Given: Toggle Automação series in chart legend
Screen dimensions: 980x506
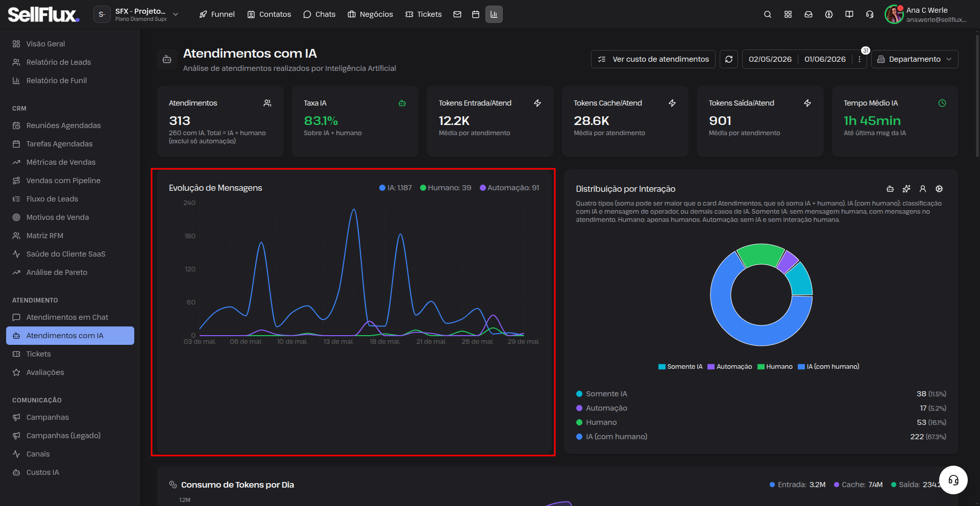Looking at the screenshot, I should click(x=509, y=188).
